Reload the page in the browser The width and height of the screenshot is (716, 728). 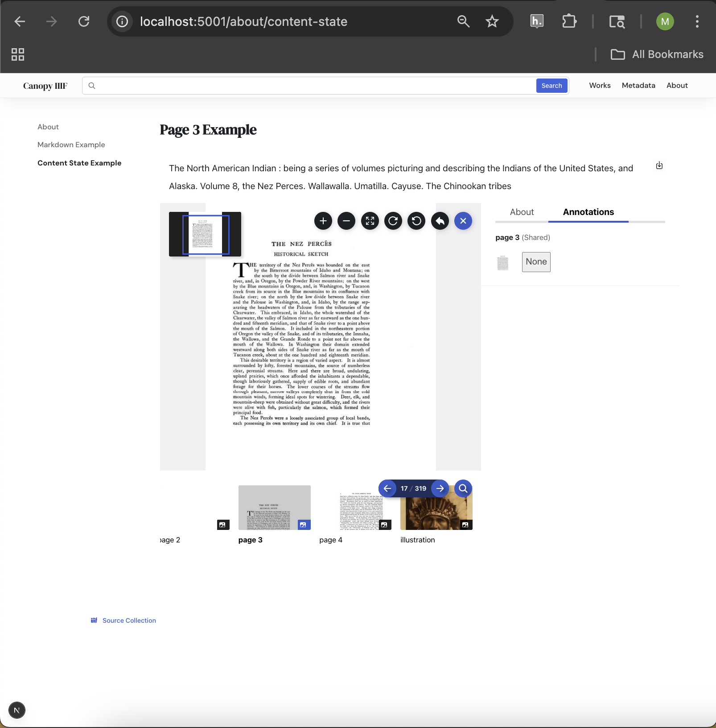point(84,21)
